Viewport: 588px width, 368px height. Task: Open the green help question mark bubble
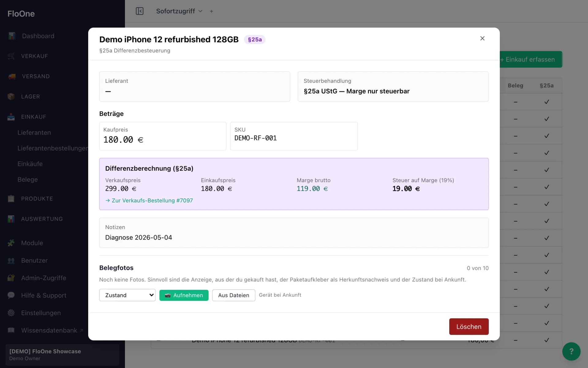click(x=571, y=351)
